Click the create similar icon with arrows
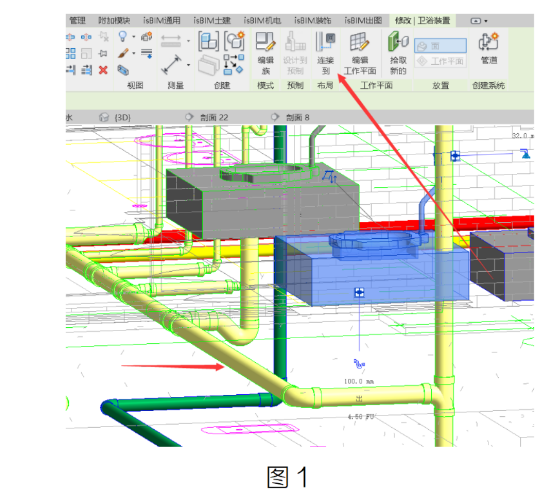The height and width of the screenshot is (503, 552). 233,64
